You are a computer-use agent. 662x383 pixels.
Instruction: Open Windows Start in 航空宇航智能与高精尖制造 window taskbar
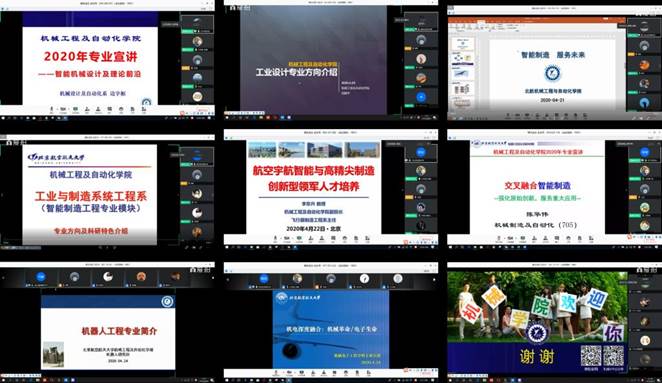[226, 247]
